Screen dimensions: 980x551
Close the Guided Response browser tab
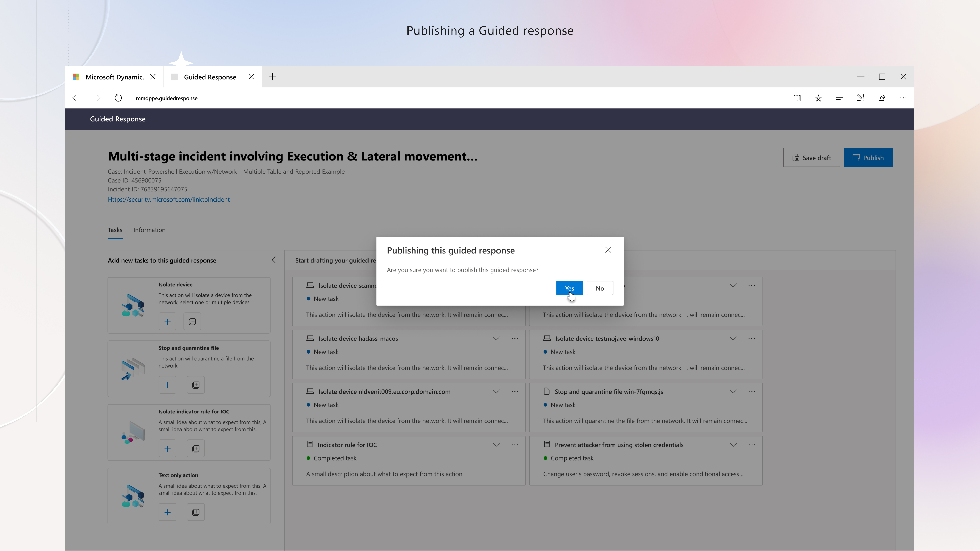coord(251,77)
